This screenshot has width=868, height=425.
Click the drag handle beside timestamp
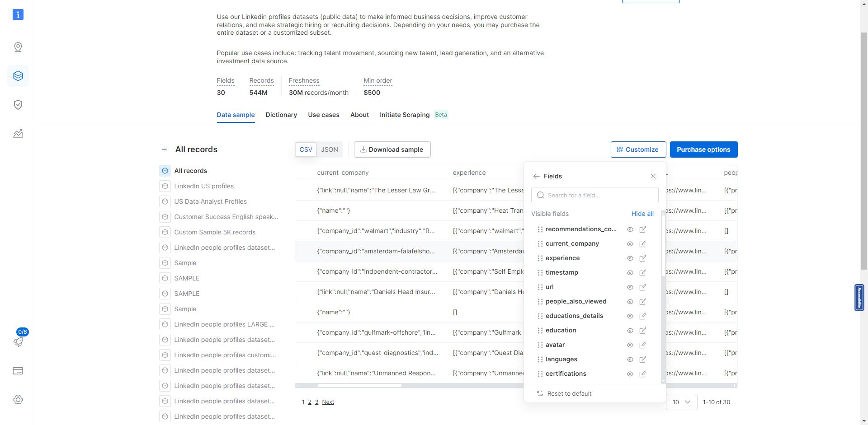pos(540,273)
